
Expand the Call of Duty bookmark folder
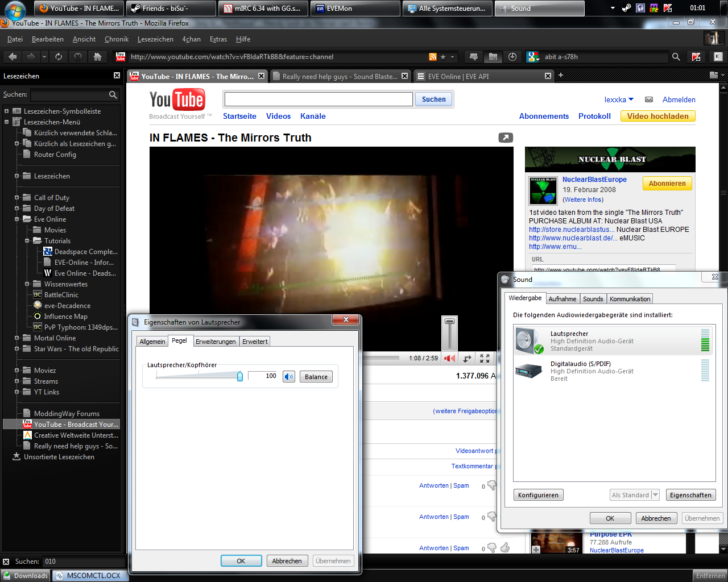coord(16,198)
